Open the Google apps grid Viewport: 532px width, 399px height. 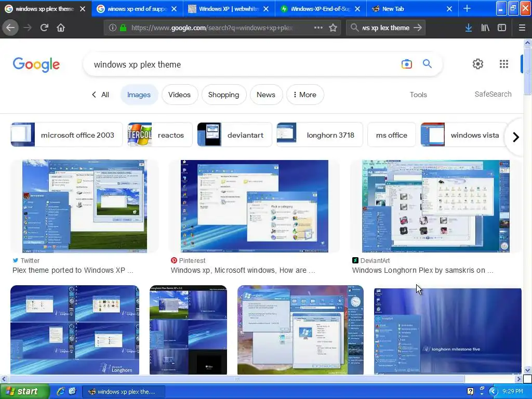pyautogui.click(x=504, y=64)
